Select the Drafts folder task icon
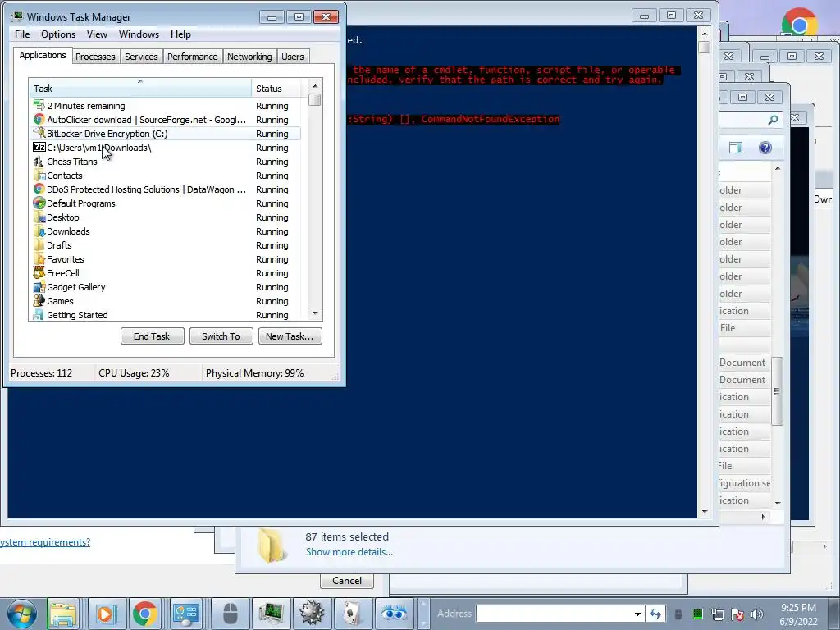 point(39,244)
